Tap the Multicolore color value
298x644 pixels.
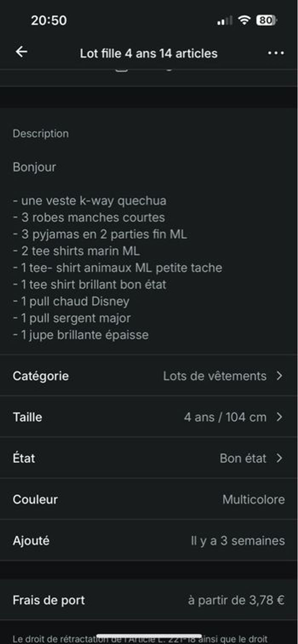253,499
